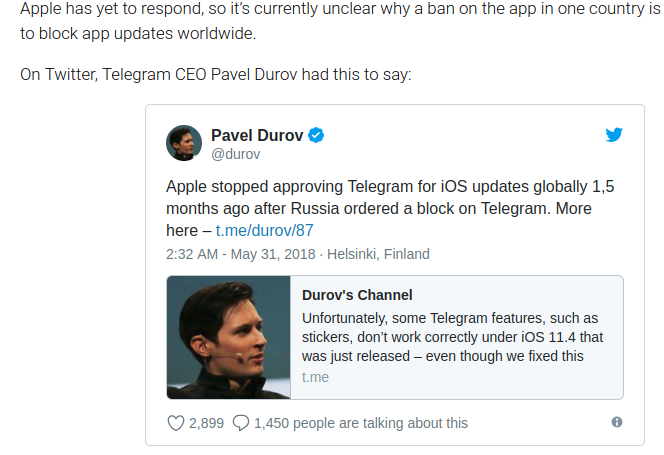The image size is (664, 455).
Task: Click the "On Twitter, Telegram CEO" sentence
Action: point(215,76)
